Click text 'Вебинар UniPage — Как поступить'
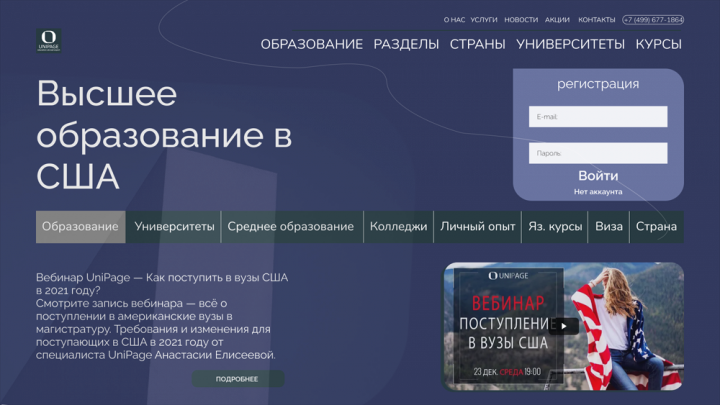Image resolution: width=720 pixels, height=405 pixels. click(x=131, y=278)
